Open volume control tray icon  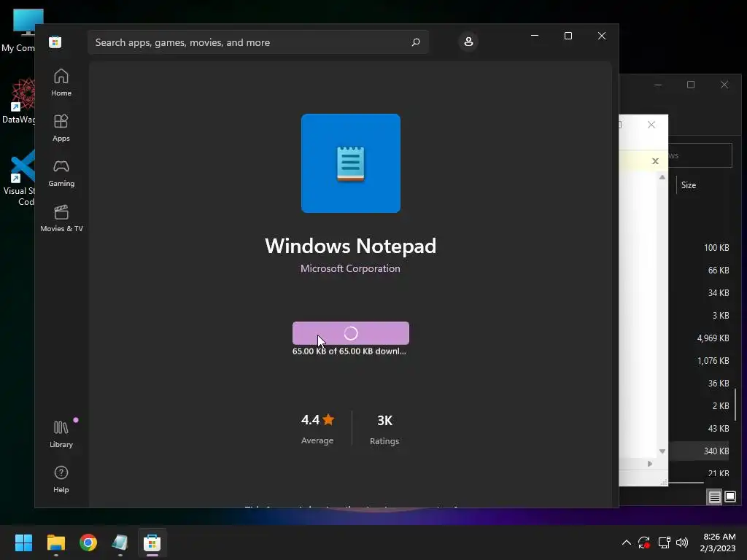pos(682,542)
